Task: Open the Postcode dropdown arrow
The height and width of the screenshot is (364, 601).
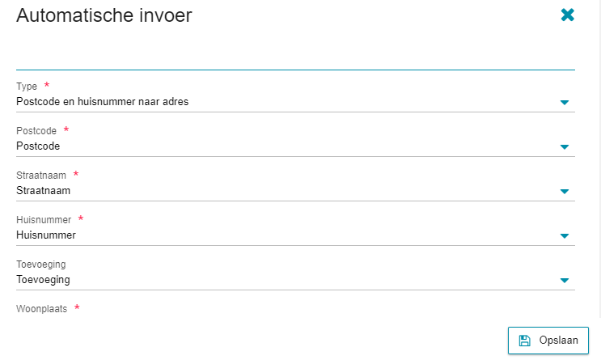Action: [565, 146]
